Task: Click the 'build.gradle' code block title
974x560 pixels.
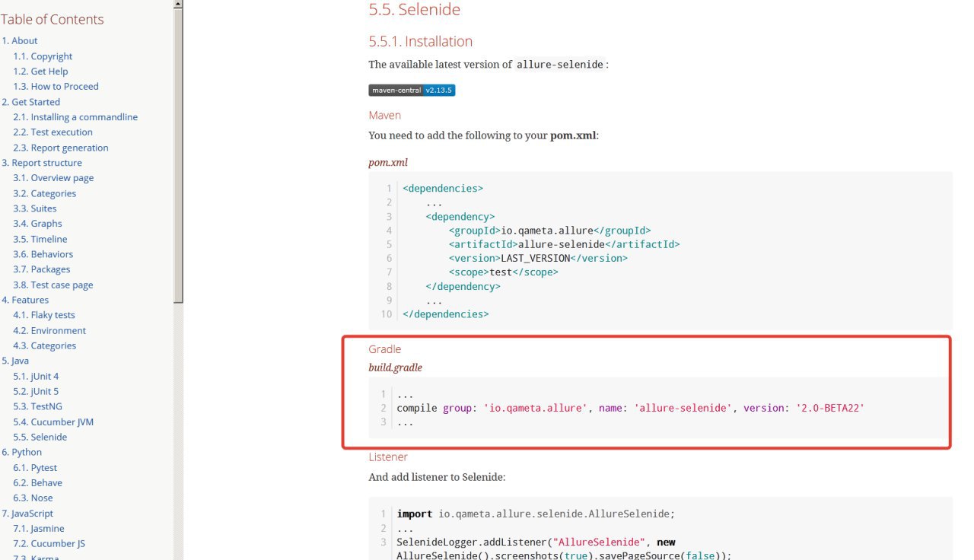Action: point(395,367)
